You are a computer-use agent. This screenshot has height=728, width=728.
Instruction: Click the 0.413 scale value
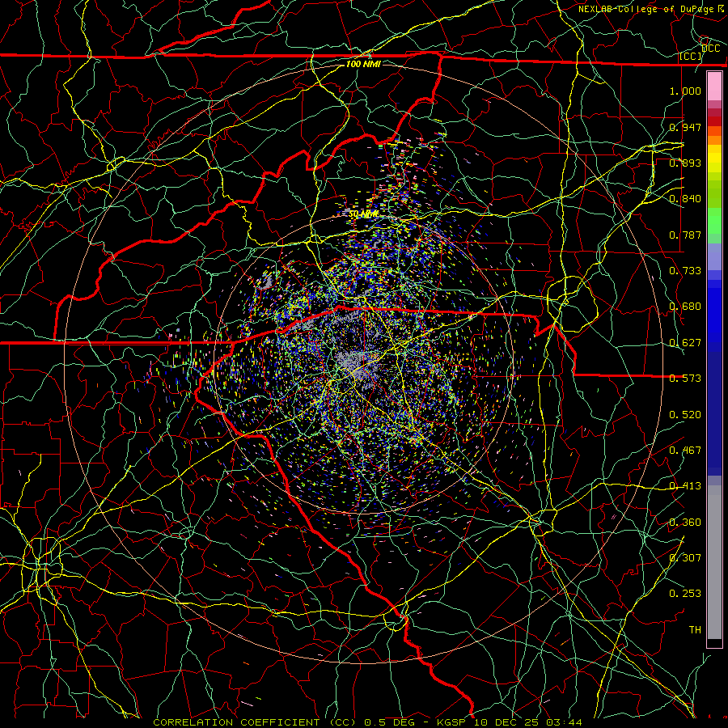tap(685, 485)
